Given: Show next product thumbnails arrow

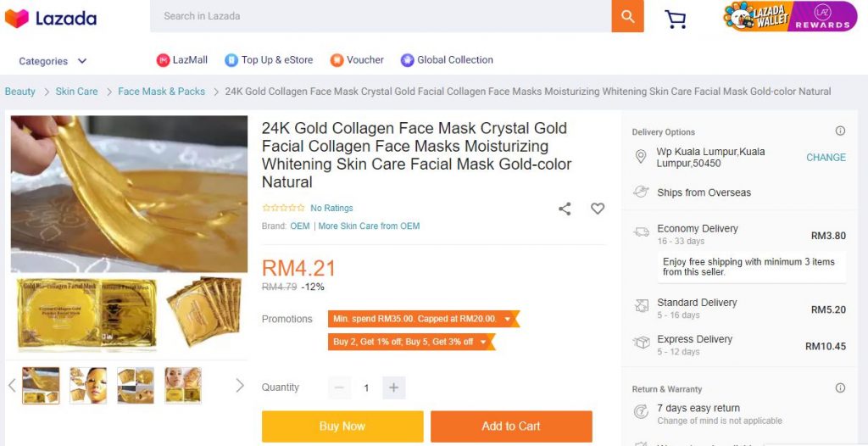Looking at the screenshot, I should [239, 386].
